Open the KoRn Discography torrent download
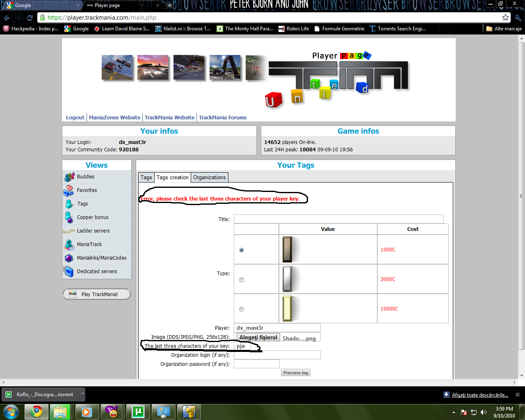The height and width of the screenshot is (420, 525). pyautogui.click(x=41, y=395)
